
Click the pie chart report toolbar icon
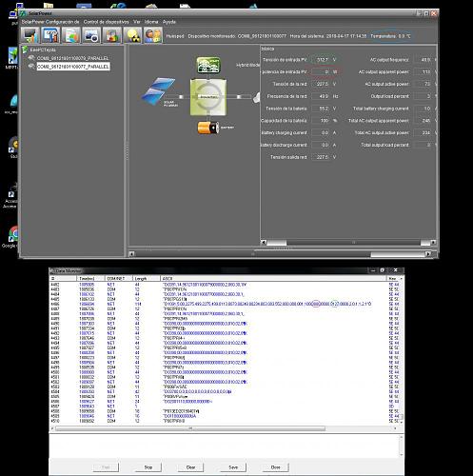71,35
